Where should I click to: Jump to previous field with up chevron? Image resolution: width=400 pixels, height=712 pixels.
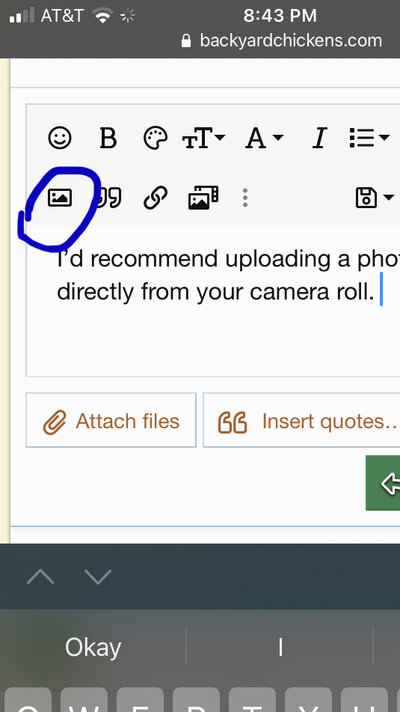[40, 577]
